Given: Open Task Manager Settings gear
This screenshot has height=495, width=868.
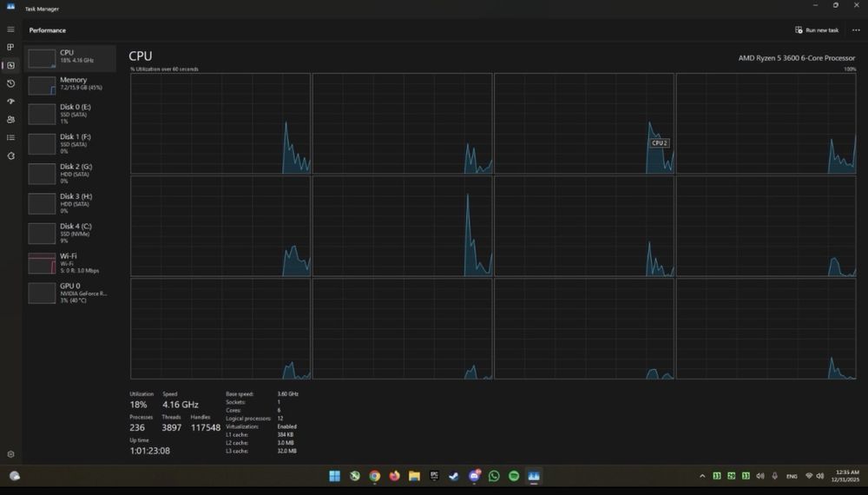Looking at the screenshot, I should (x=10, y=454).
